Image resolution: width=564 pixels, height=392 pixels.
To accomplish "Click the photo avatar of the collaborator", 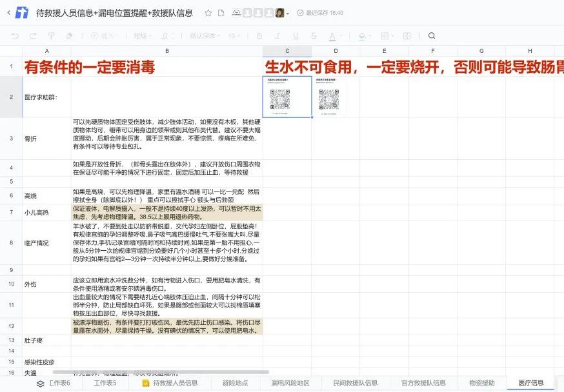I will pos(280,13).
